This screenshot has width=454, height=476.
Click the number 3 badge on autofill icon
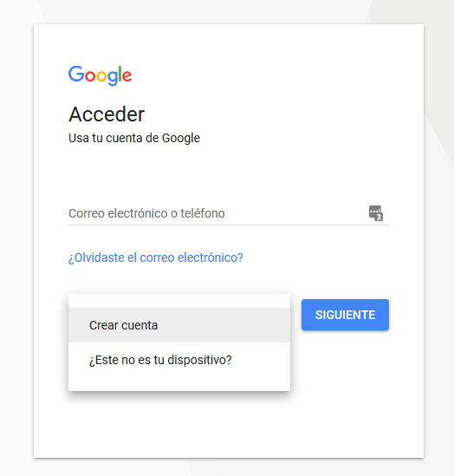click(379, 217)
